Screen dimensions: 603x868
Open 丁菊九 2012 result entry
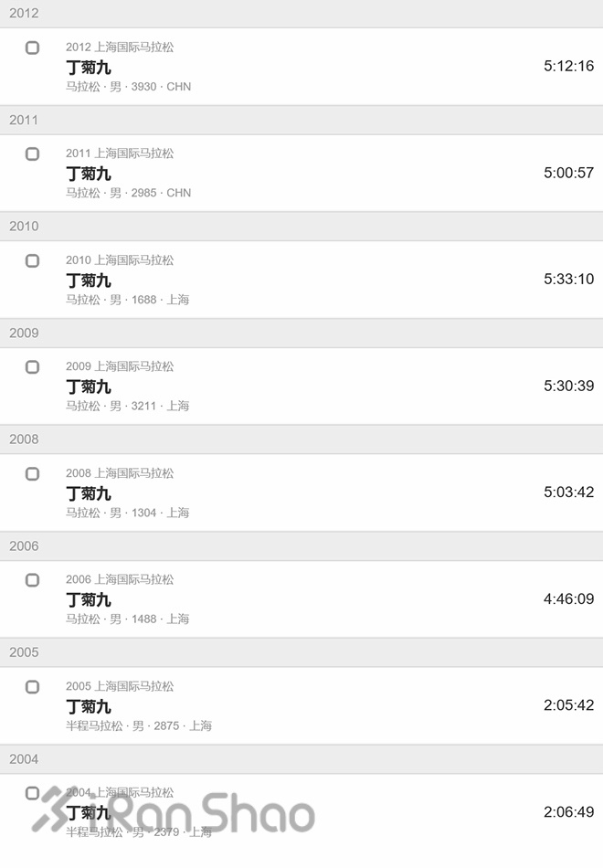tap(89, 67)
